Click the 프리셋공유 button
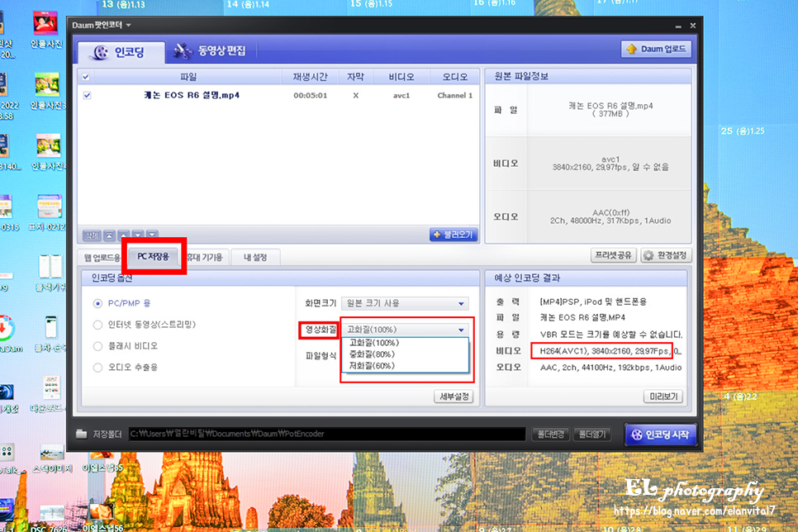Screen dimensions: 798x532 coord(613,255)
